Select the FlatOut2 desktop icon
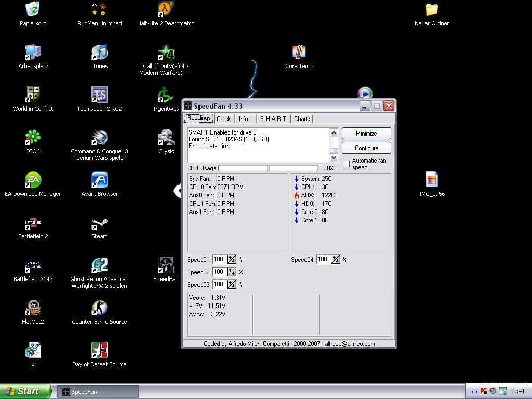Image resolution: width=532 pixels, height=399 pixels. [x=33, y=308]
